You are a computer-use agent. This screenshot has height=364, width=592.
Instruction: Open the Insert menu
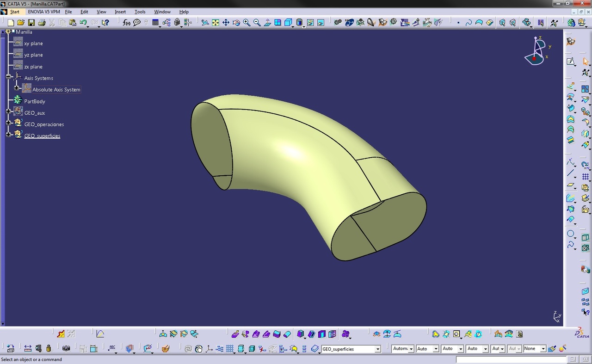coord(120,12)
